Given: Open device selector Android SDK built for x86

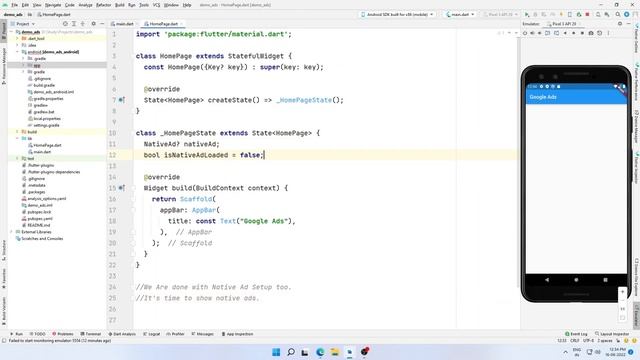Looking at the screenshot, I should click(397, 14).
